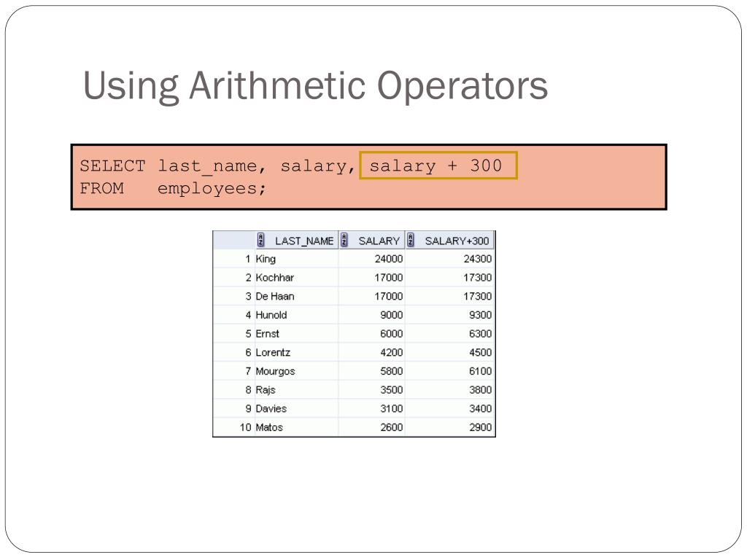Click De Haan's SALARY+300 value 17300

point(477,296)
